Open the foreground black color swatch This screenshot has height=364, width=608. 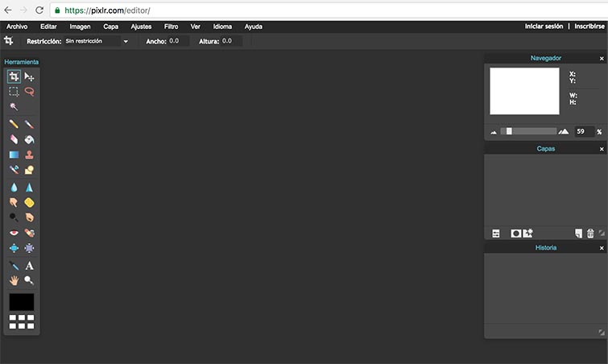(21, 302)
